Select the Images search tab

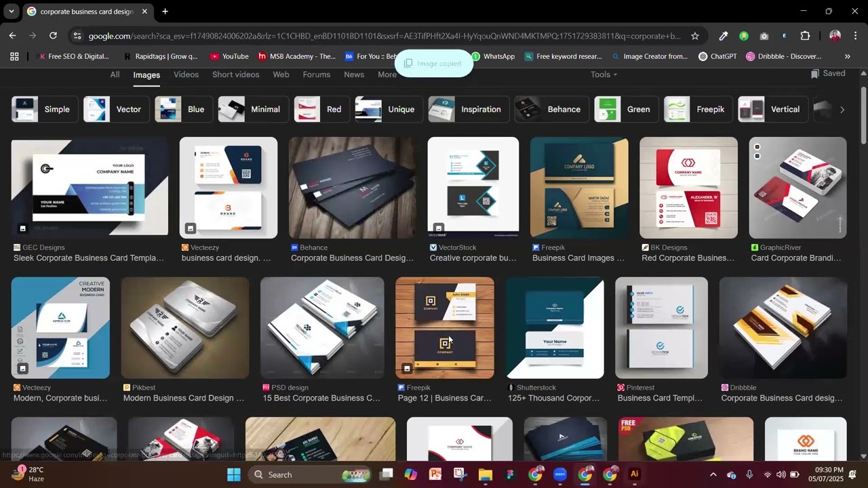(146, 75)
